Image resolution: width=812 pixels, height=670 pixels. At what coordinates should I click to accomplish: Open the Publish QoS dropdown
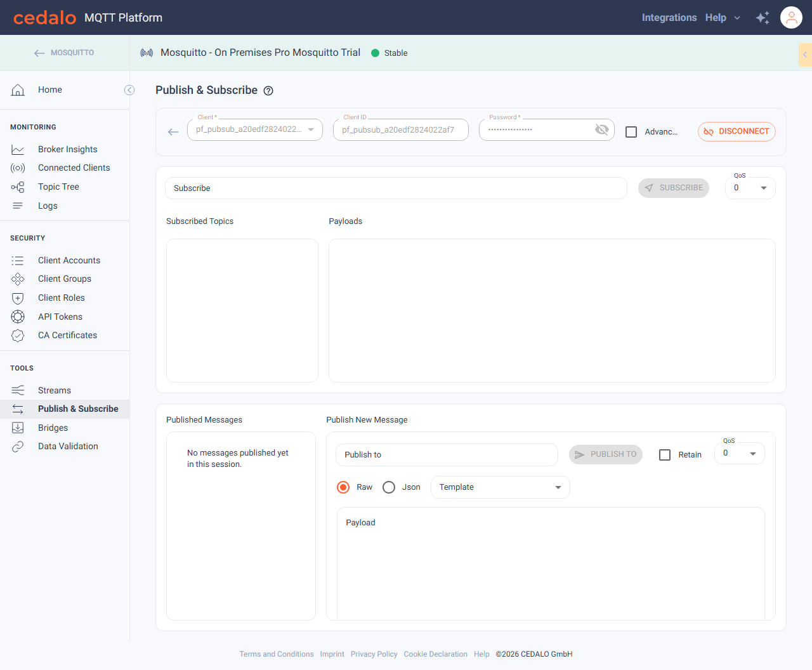point(740,453)
